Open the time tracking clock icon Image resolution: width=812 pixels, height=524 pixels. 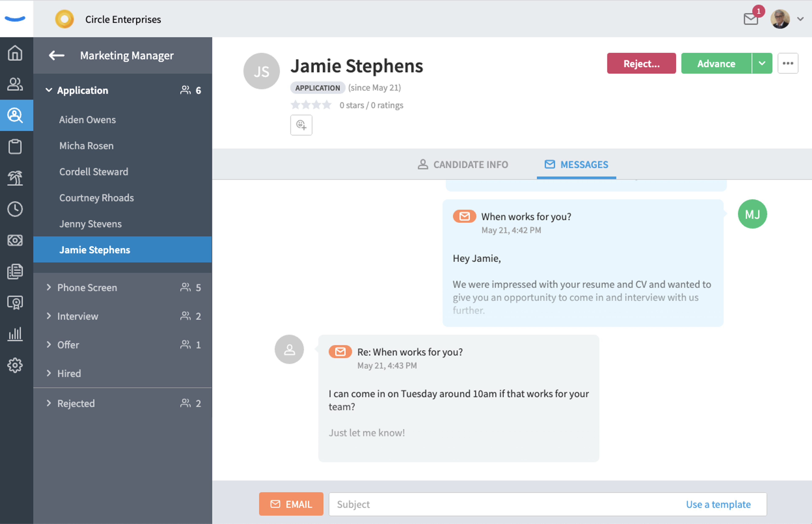(15, 209)
